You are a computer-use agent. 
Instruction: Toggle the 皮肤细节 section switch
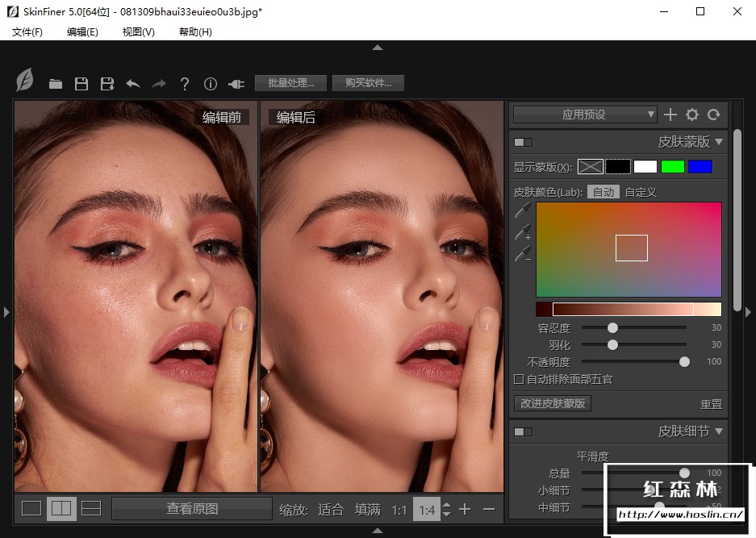click(x=523, y=432)
